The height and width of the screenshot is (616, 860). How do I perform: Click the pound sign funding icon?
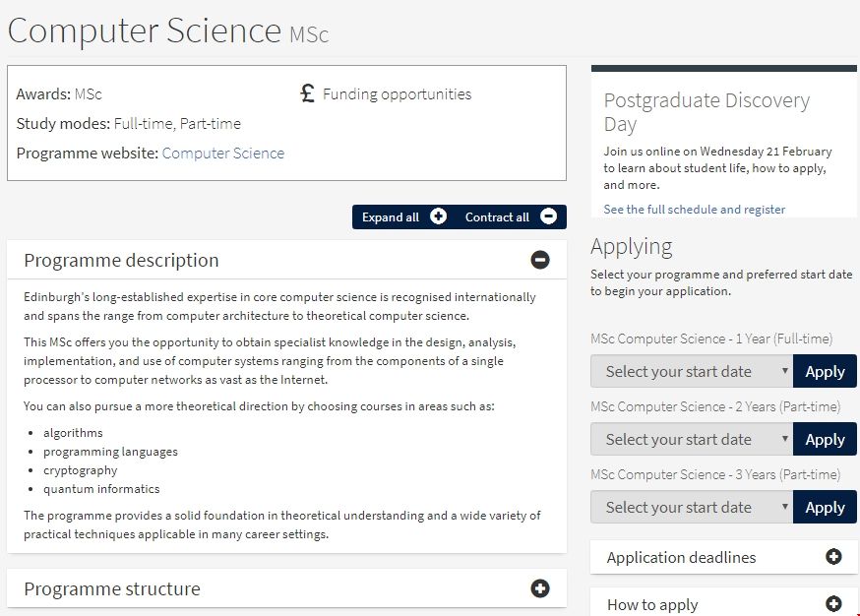click(307, 94)
